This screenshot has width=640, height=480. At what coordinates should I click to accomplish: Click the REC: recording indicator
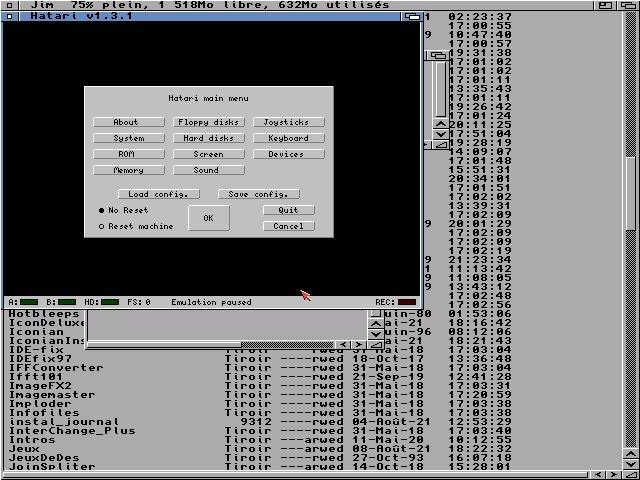407,302
